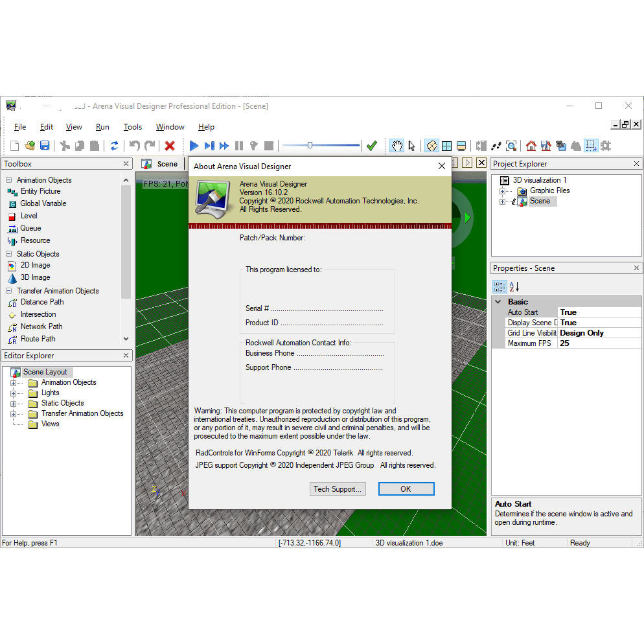Collapse the Basic properties category
644x644 pixels.
498,302
